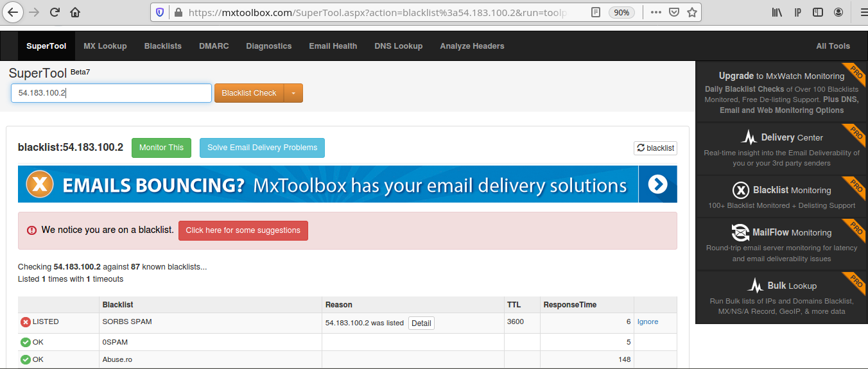Open the Bulk Lookup promo panel
Viewport: 868px width, 369px height.
click(x=781, y=297)
